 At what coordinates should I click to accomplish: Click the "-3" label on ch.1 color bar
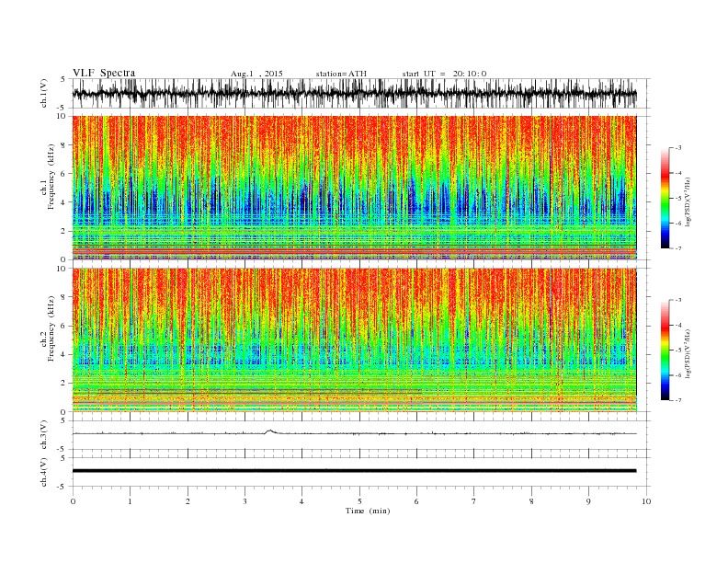coord(678,148)
